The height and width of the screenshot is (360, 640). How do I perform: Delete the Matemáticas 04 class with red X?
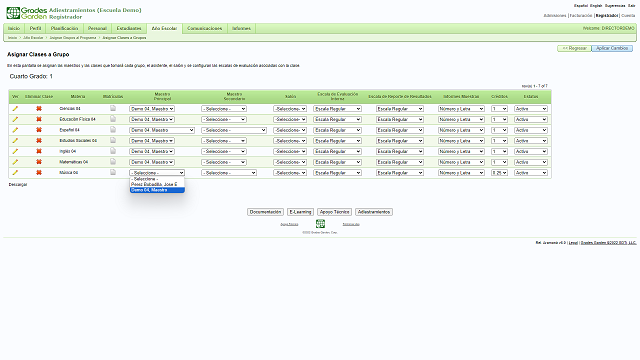39,162
